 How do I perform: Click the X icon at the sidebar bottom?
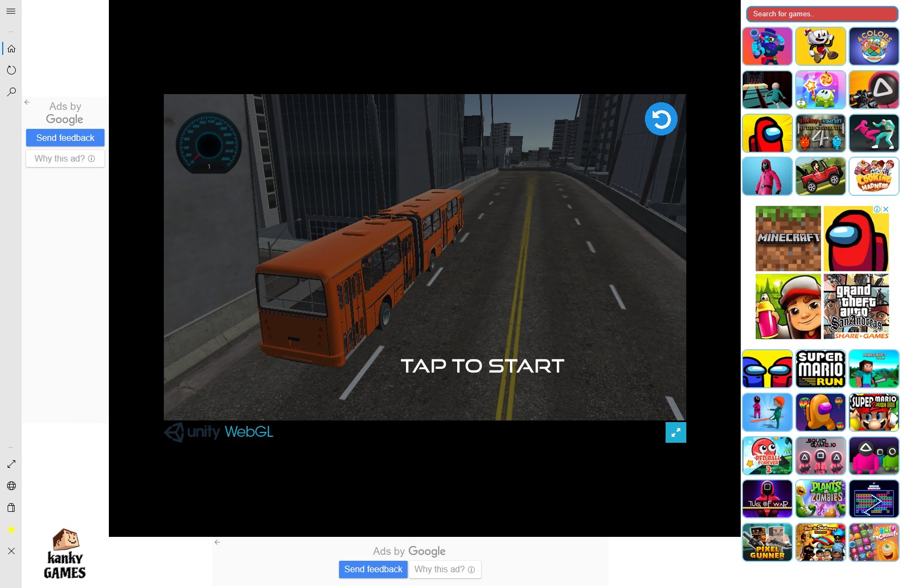click(x=11, y=551)
